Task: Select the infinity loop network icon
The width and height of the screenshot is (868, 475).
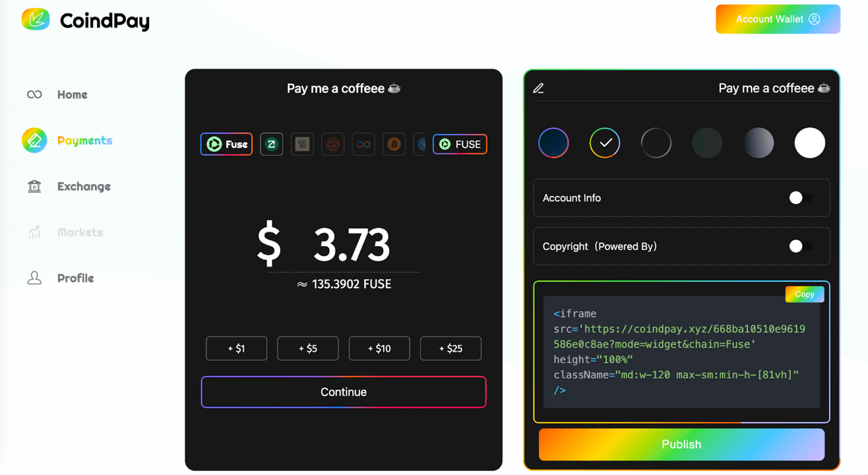Action: point(364,144)
